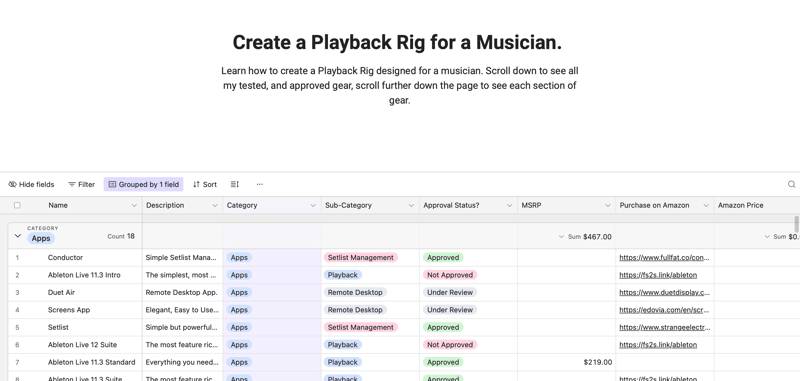800x381 pixels.
Task: Click Setlist Management tag in Conductor row
Action: 361,258
